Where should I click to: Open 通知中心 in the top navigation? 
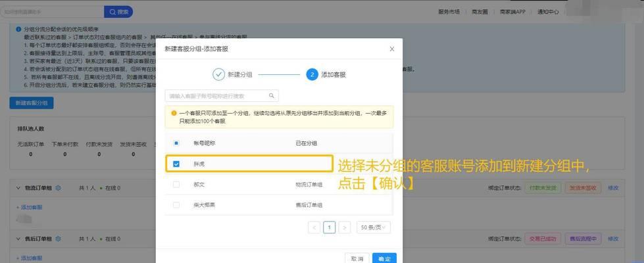[x=549, y=12]
